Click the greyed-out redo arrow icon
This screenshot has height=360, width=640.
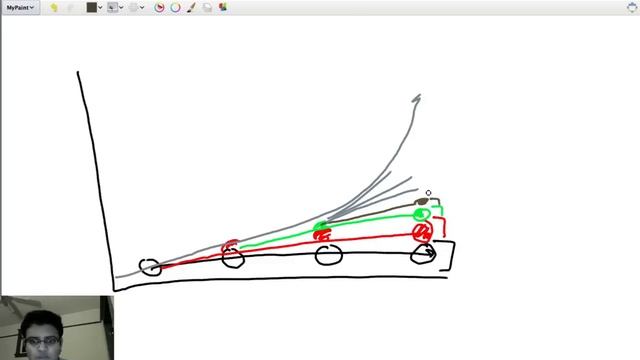[70, 7]
